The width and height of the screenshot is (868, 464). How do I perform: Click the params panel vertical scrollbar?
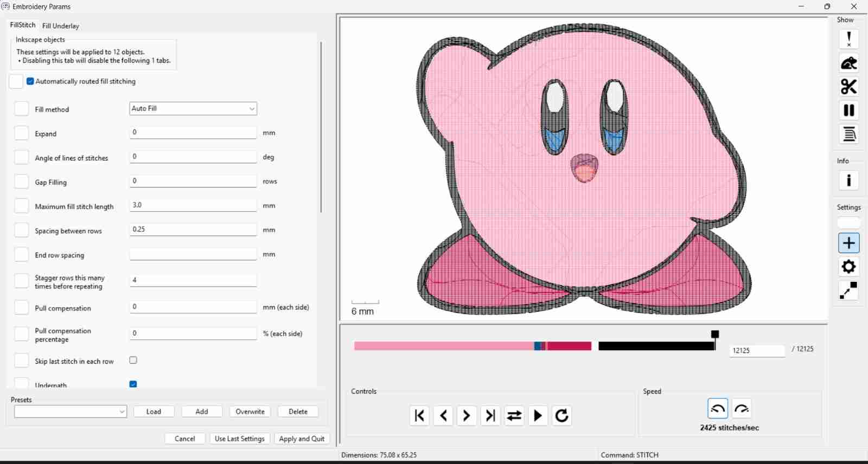[x=321, y=127]
